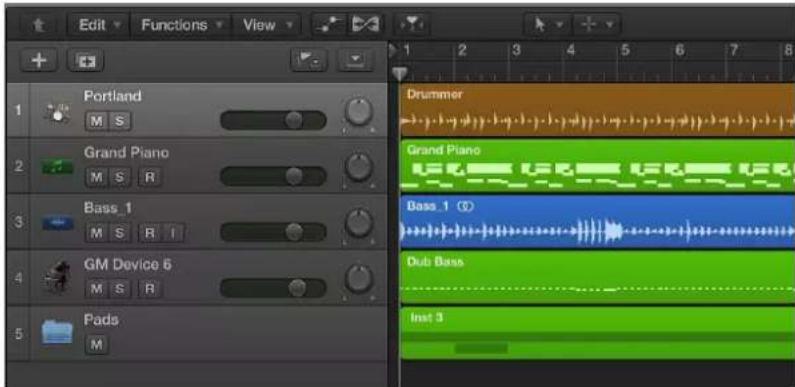The image size is (795, 387).
Task: Click bar 5 in the ruler
Action: [x=625, y=50]
